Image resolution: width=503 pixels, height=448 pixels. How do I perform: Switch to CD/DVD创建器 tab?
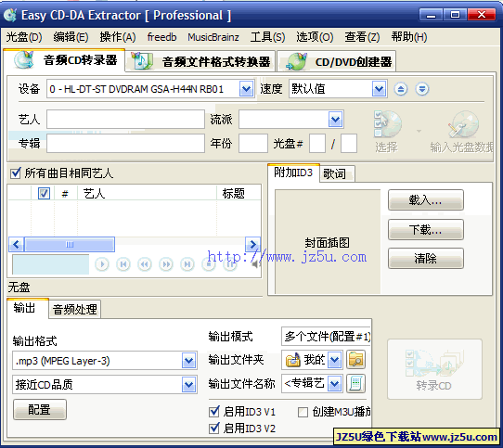(337, 61)
